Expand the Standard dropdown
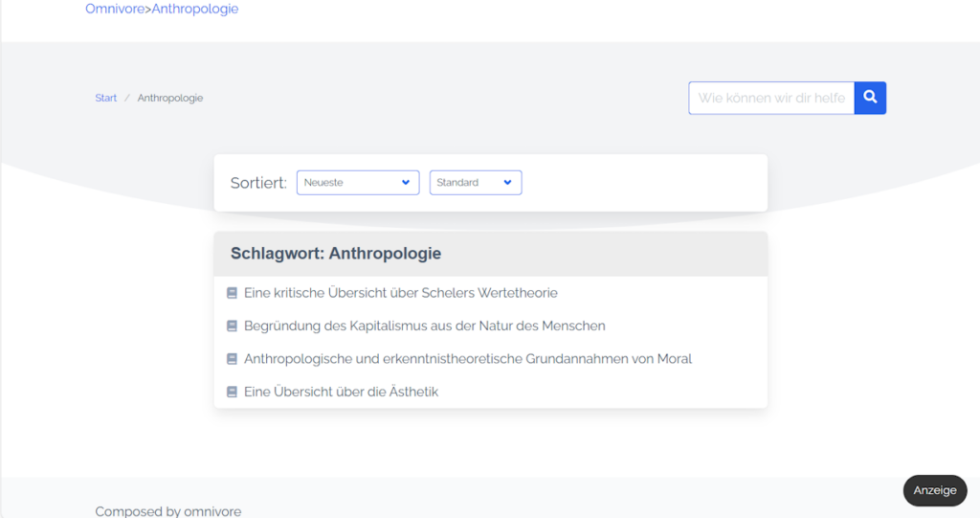The image size is (980, 518). tap(475, 183)
